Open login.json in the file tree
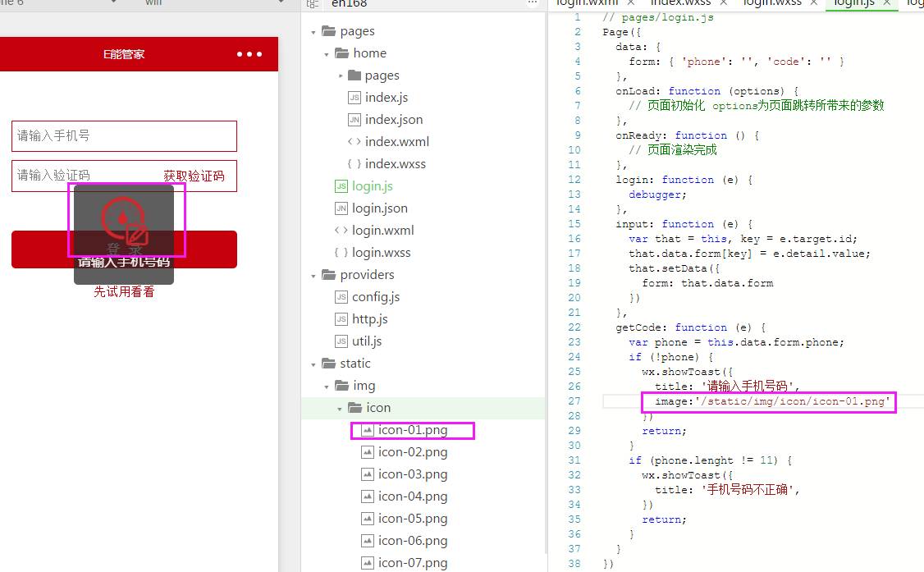 coord(379,208)
